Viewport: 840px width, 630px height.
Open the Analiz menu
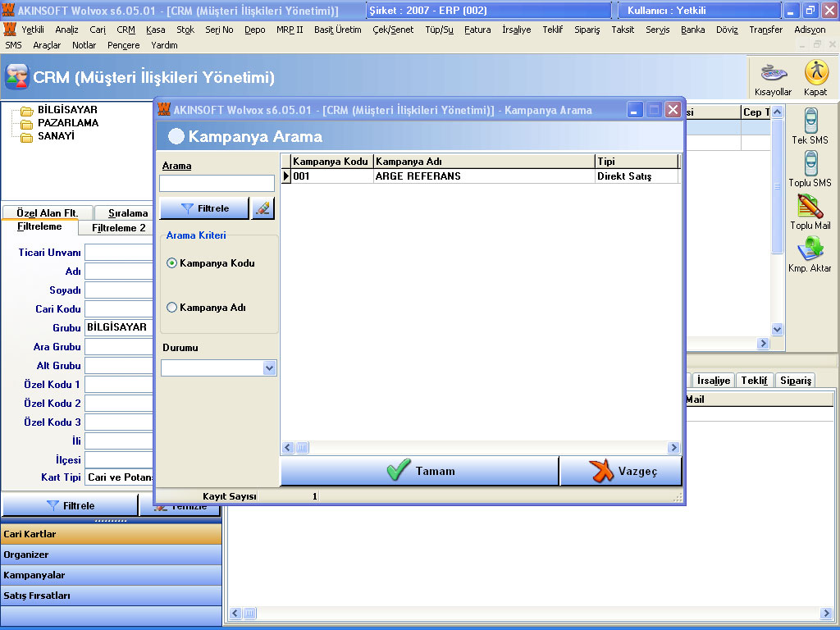pyautogui.click(x=67, y=30)
